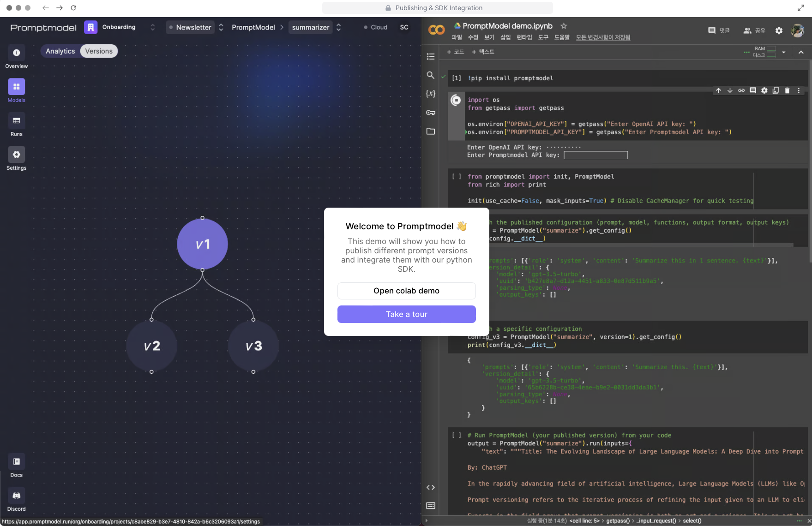The width and height of the screenshot is (812, 526).
Task: Open the variable inspector {x} in Colab
Action: coord(430,93)
